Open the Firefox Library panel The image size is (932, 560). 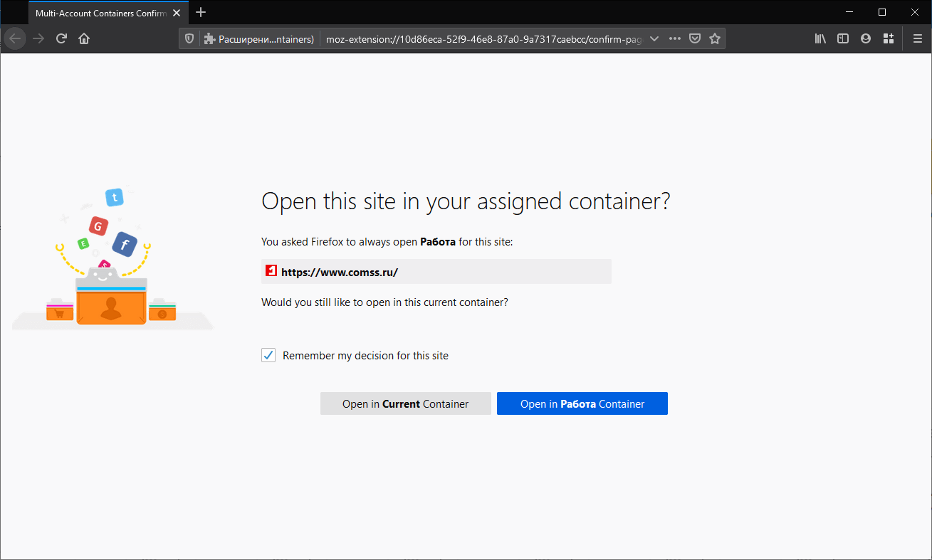tap(820, 38)
